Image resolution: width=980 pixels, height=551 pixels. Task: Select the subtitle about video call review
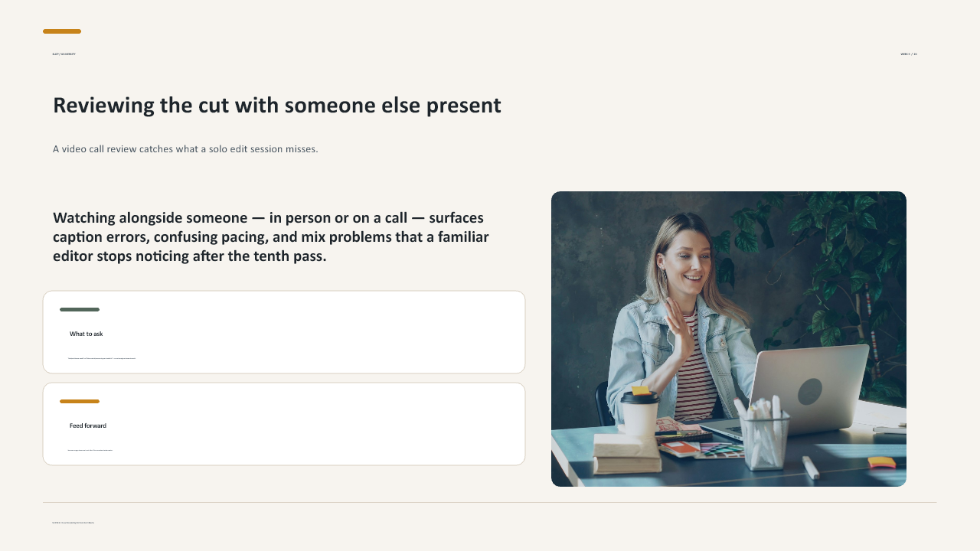point(185,149)
